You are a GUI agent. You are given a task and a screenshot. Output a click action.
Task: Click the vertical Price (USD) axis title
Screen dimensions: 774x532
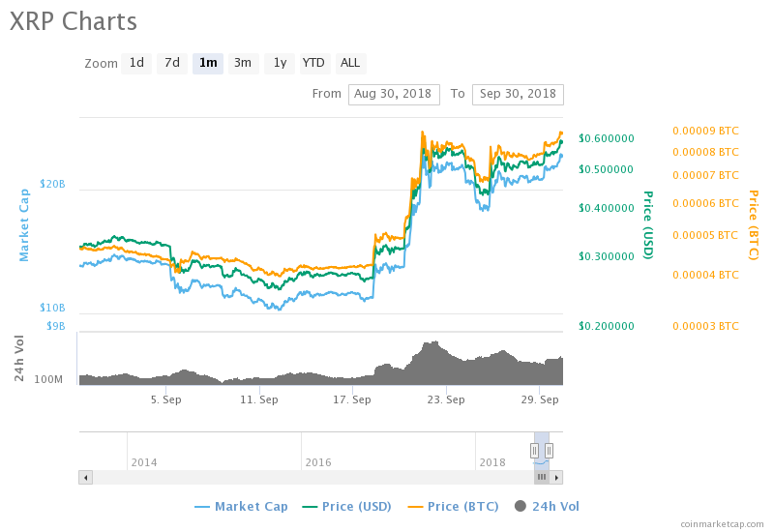[648, 225]
